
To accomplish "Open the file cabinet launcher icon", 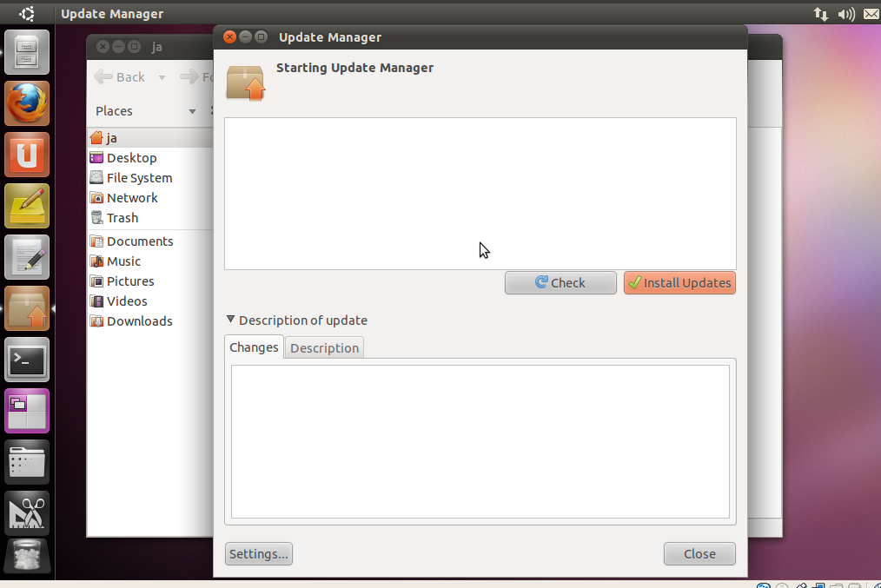I will coord(26,52).
